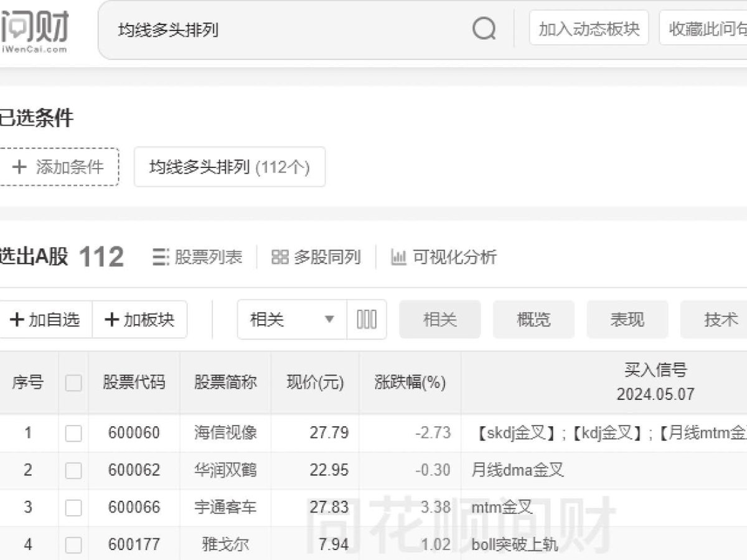The height and width of the screenshot is (560, 747).
Task: Click change value 1.02
Action: 435,545
